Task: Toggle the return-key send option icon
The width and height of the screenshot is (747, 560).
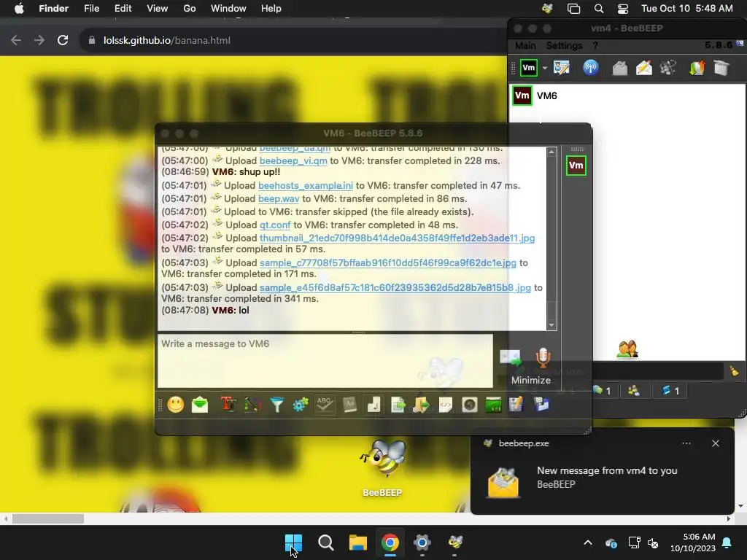Action: 373,405
